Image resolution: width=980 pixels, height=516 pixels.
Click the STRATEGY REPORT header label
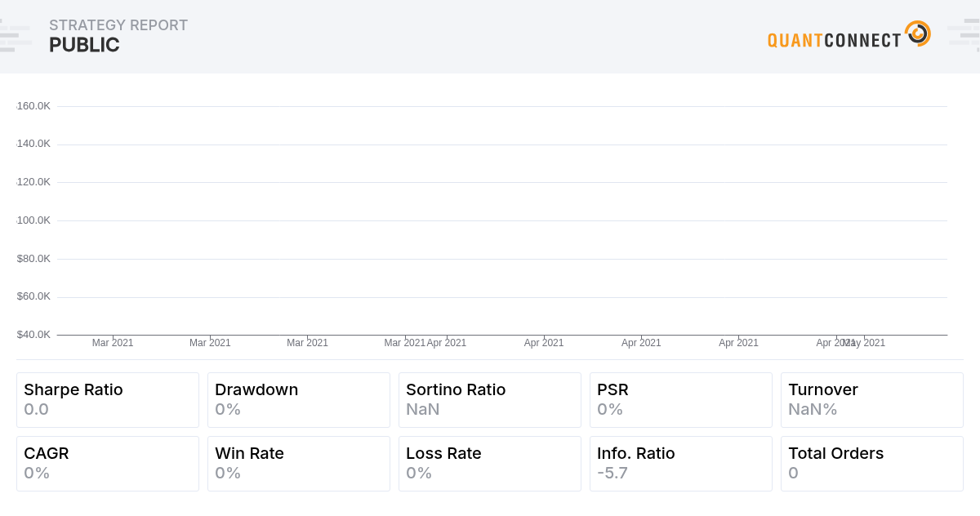click(x=118, y=24)
